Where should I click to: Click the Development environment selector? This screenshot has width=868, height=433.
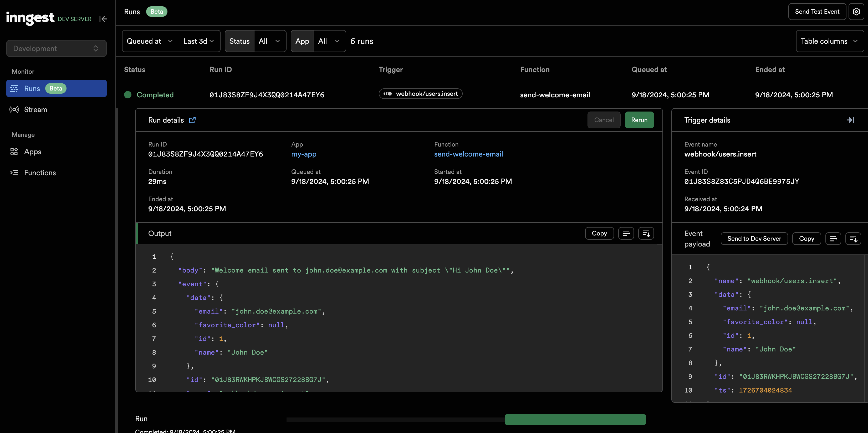[x=56, y=49]
